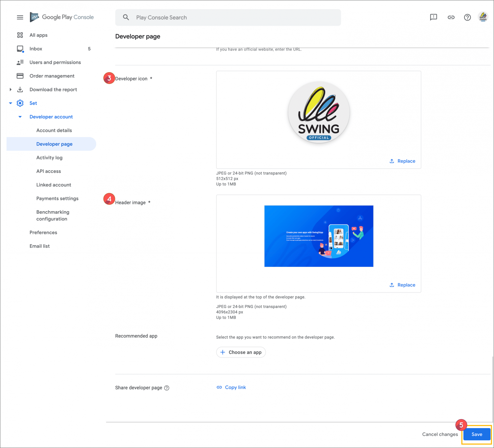Select the All apps grid icon
Image resolution: width=494 pixels, height=448 pixels.
tap(20, 35)
